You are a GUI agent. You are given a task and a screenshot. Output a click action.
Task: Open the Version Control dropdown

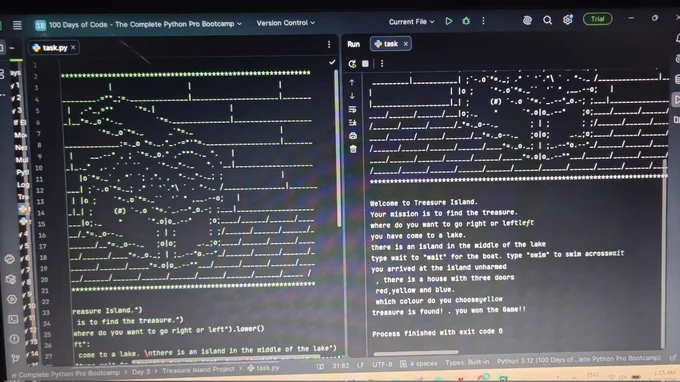(285, 23)
